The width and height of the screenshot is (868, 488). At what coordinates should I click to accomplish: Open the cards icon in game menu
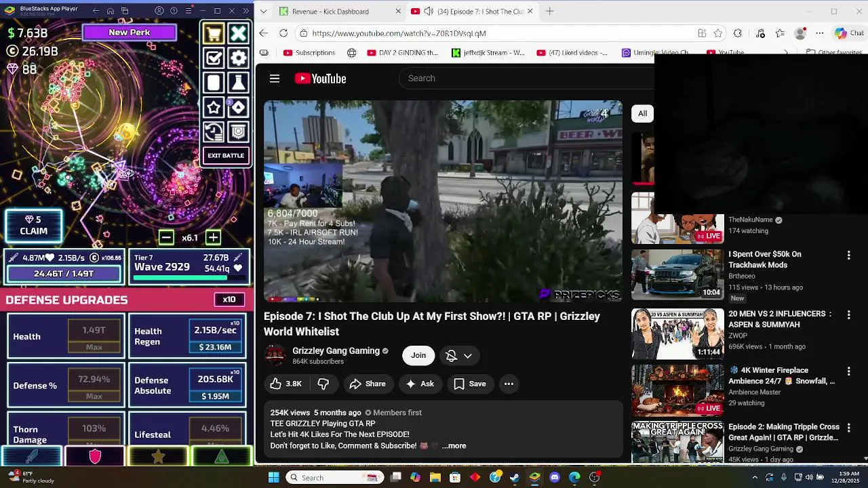214,83
